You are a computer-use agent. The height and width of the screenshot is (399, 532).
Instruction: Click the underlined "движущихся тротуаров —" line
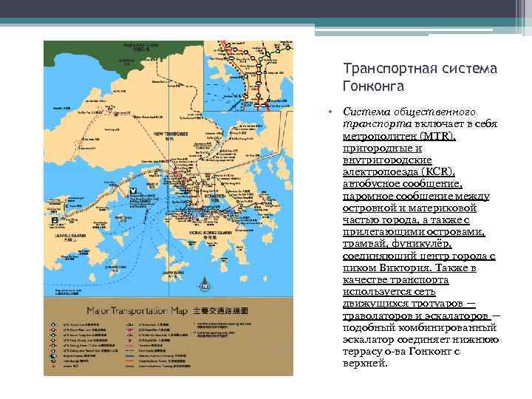point(409,304)
